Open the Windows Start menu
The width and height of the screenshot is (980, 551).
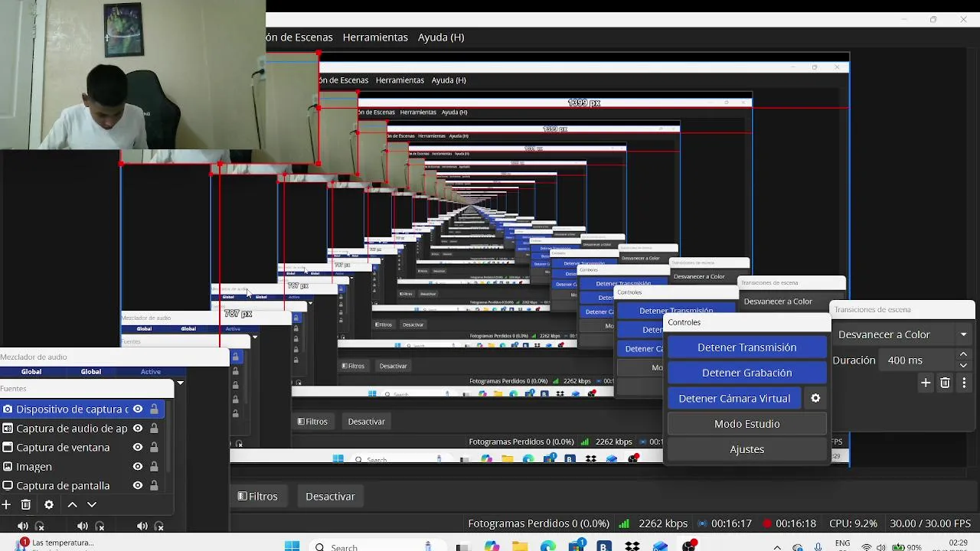pyautogui.click(x=292, y=546)
